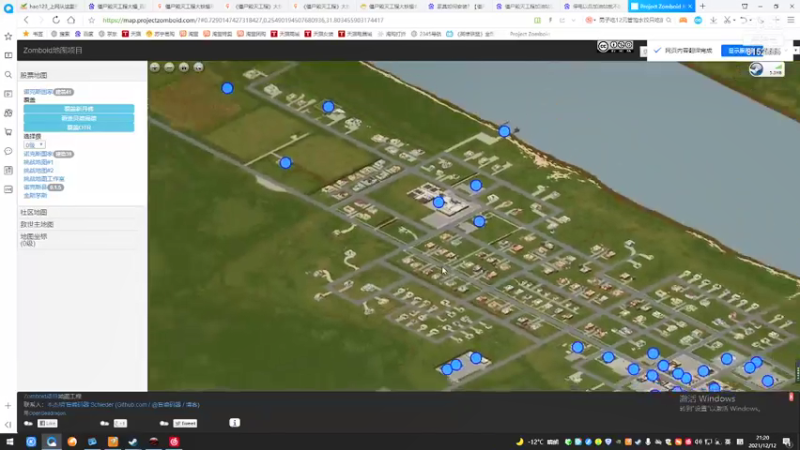Go to browser home page icon
This screenshot has width=800, height=450.
(71, 20)
